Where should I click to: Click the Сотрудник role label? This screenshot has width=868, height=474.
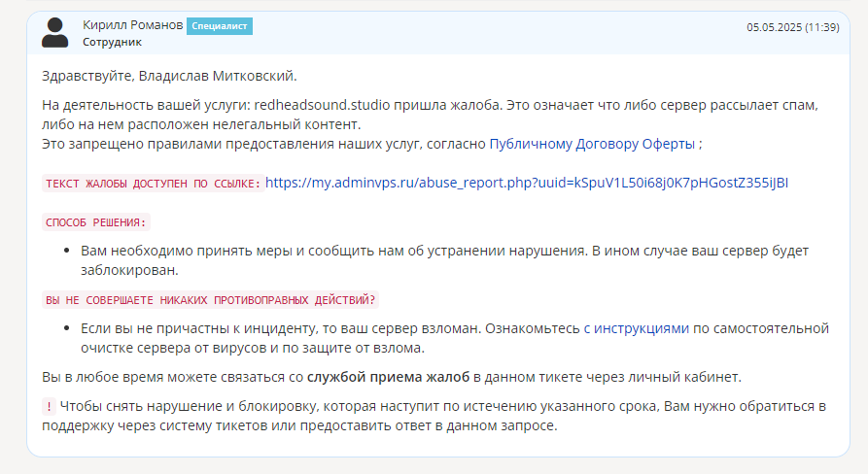pyautogui.click(x=113, y=42)
